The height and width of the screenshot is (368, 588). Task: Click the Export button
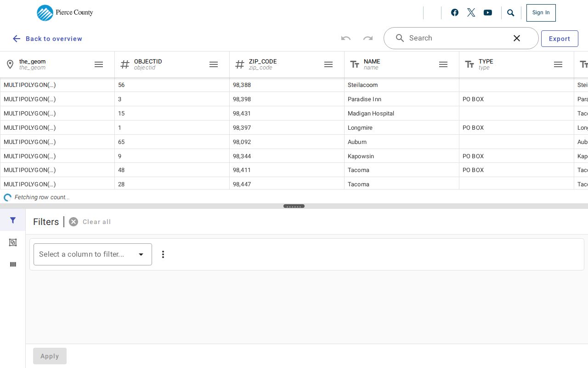[x=560, y=39]
